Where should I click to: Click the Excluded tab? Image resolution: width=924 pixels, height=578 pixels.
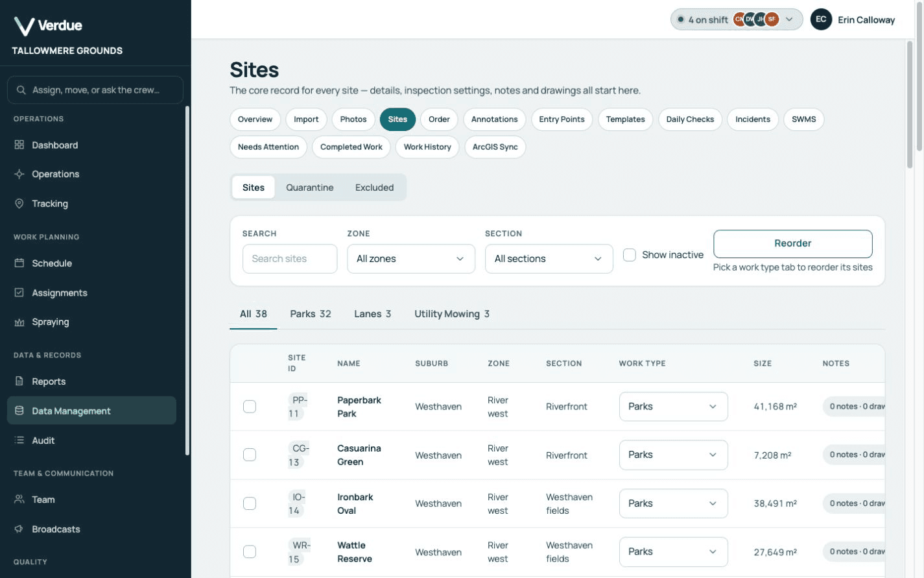pyautogui.click(x=374, y=187)
